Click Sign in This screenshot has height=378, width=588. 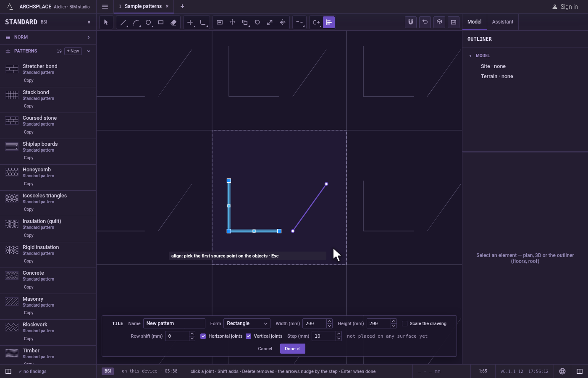click(x=565, y=7)
